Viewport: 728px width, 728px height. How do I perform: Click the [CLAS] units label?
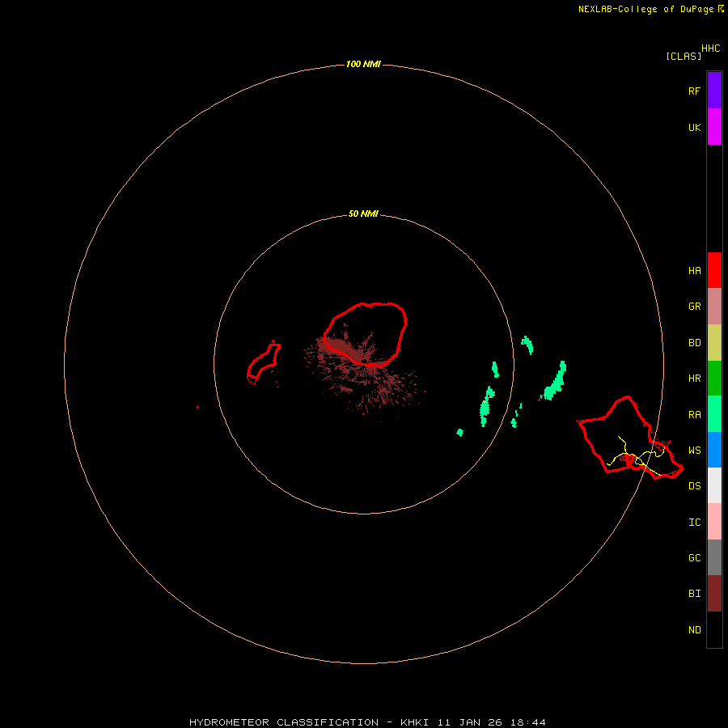click(684, 56)
